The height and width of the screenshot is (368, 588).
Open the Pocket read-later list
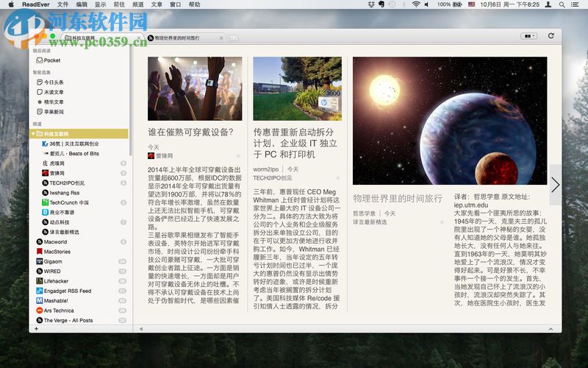[x=48, y=60]
